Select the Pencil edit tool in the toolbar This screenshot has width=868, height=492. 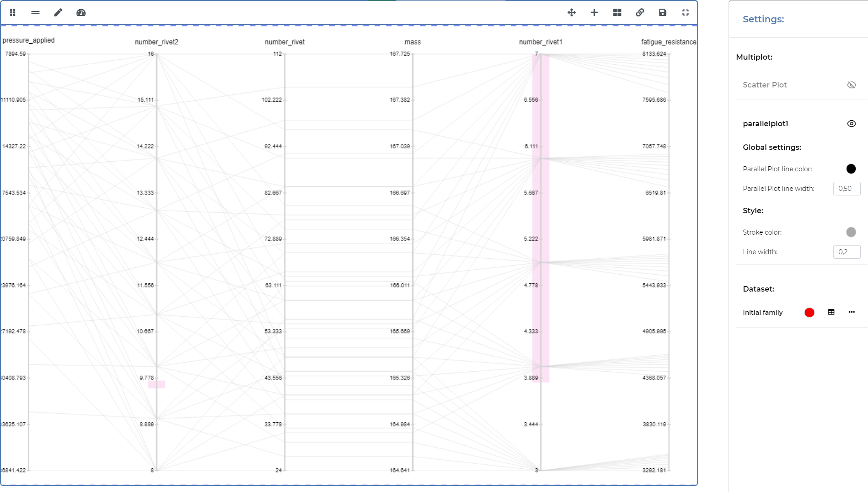coord(58,12)
